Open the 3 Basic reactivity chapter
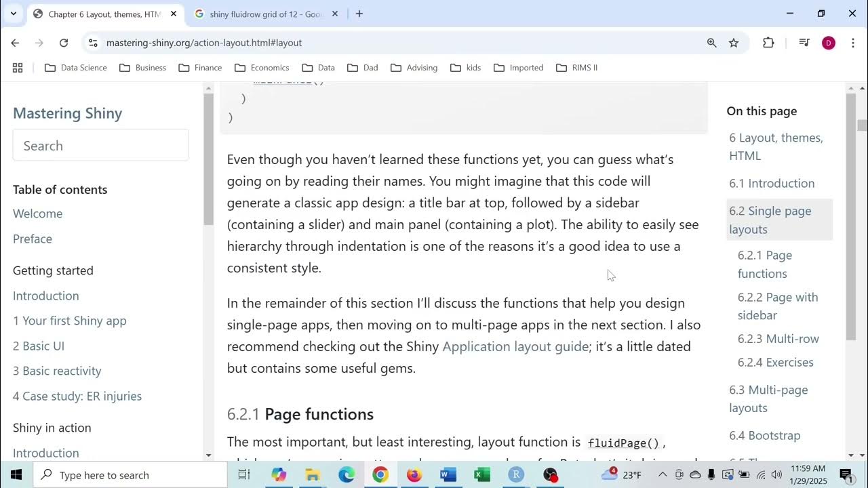 [57, 371]
